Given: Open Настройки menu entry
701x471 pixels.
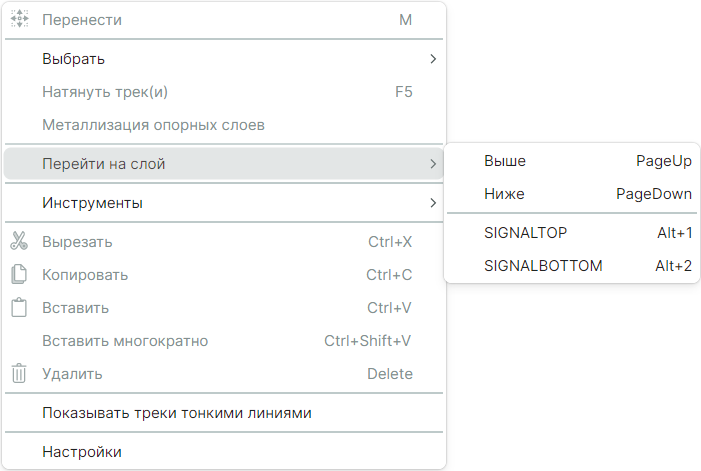Looking at the screenshot, I should pyautogui.click(x=82, y=451).
